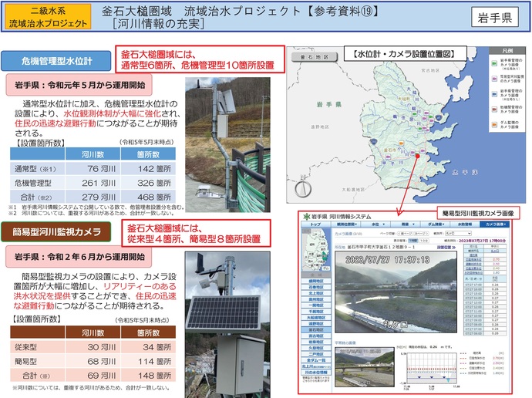Select 宮古地区 in the region sidebar

315,336
